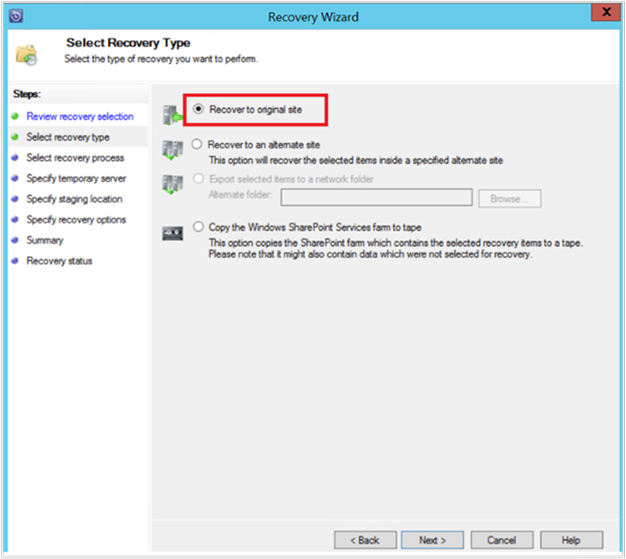This screenshot has width=626, height=559.
Task: Click blue bullet beside Recovery status
Action: 15,261
